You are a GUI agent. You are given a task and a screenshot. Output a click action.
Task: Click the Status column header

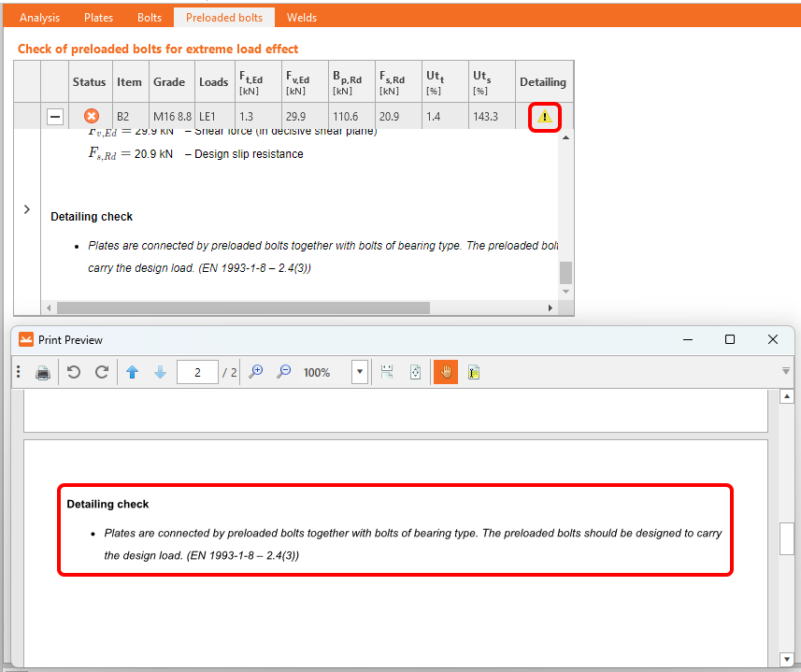[x=90, y=81]
